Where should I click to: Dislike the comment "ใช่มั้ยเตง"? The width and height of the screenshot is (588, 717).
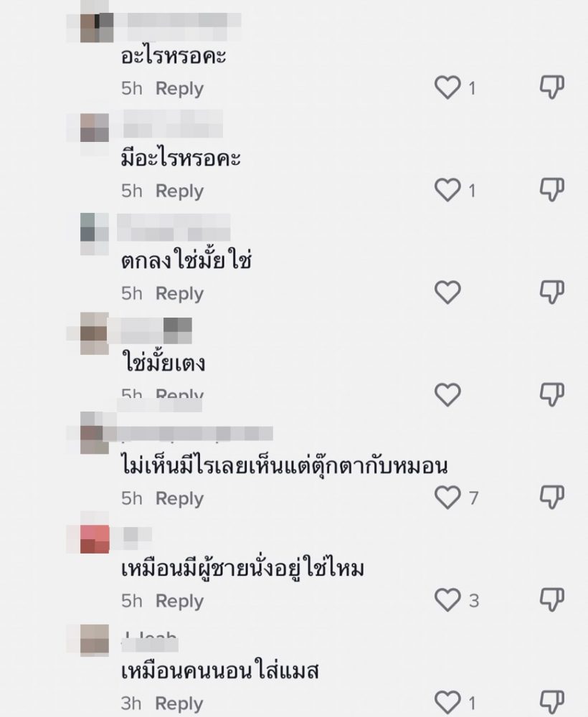(x=551, y=394)
